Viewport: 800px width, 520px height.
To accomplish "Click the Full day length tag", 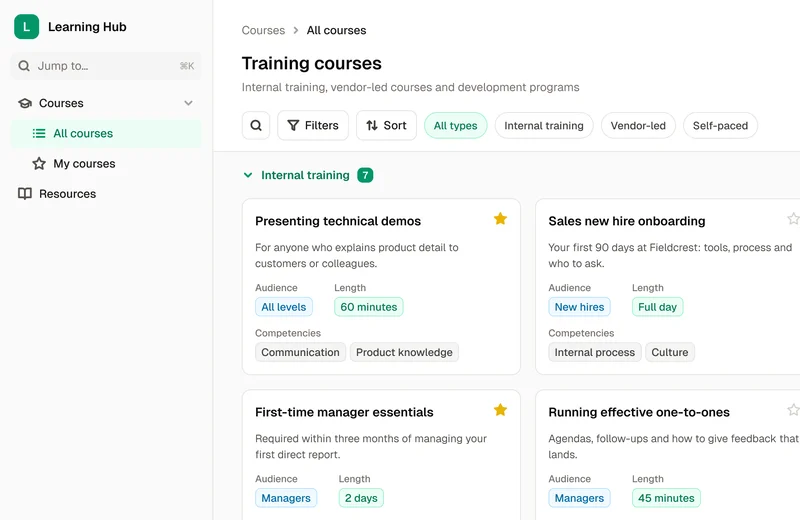I will coord(657,307).
